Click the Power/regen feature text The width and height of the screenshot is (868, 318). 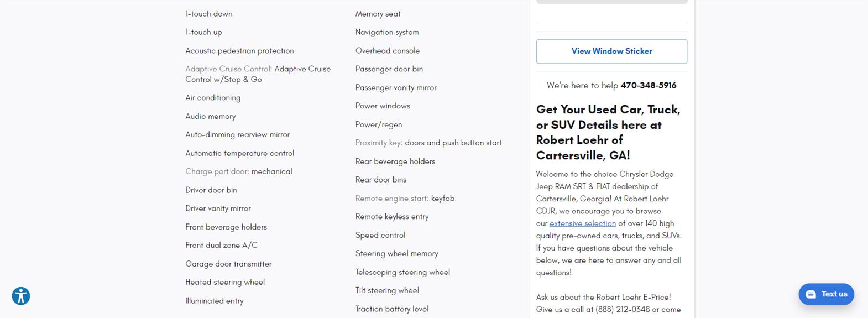pos(379,124)
